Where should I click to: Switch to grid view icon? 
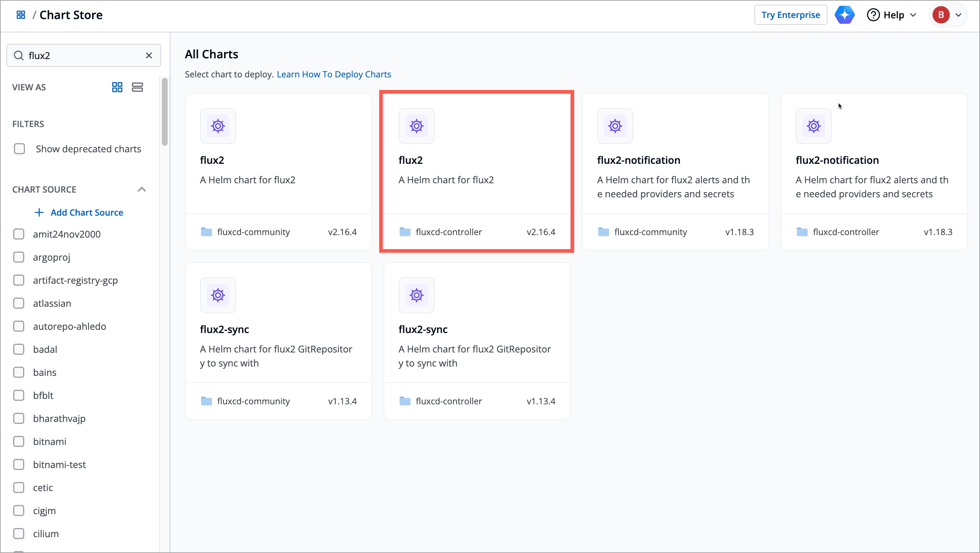pyautogui.click(x=117, y=87)
